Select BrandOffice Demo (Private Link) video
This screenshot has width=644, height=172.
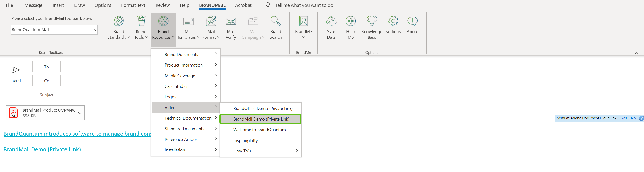coord(261,109)
